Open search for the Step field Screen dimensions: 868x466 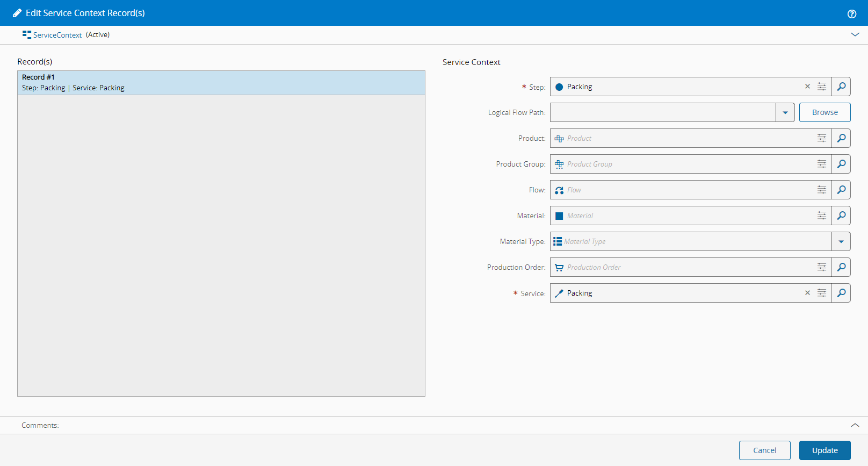click(841, 87)
